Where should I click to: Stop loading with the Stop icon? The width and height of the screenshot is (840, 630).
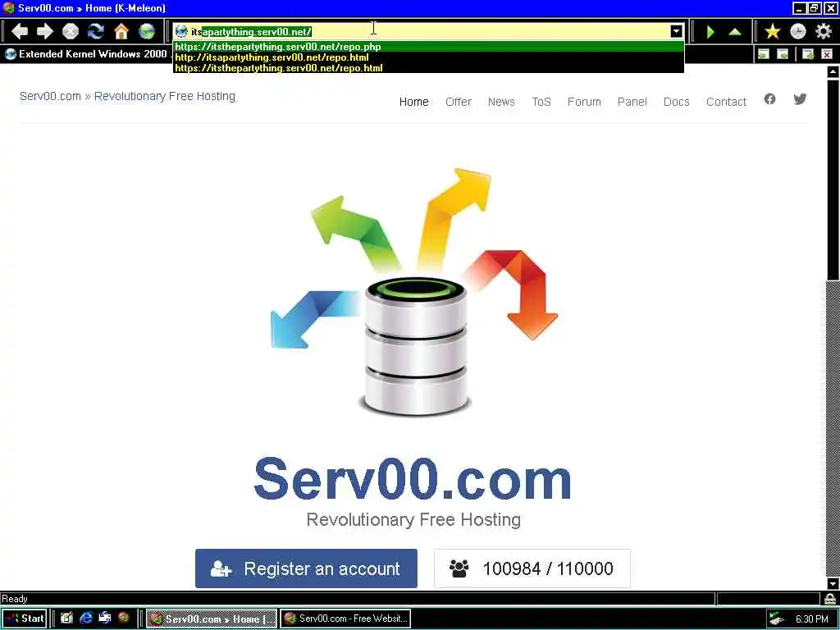(71, 32)
